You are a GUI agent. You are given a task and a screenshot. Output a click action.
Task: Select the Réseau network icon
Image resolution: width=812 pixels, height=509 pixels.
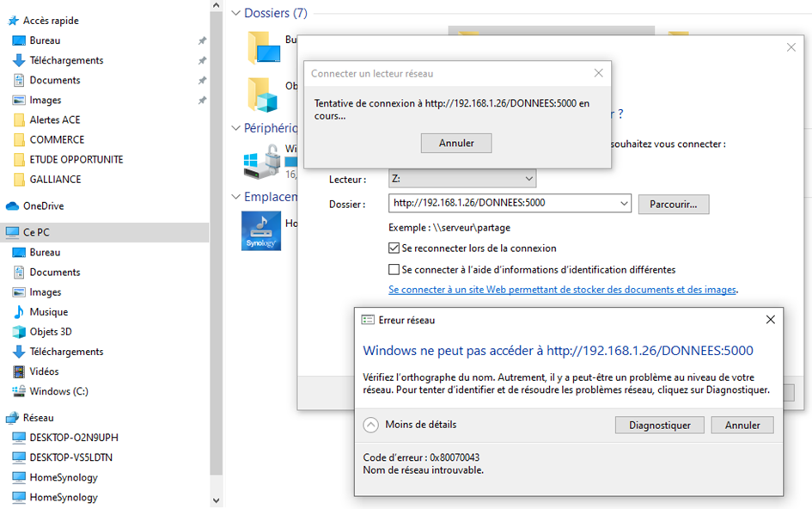point(12,418)
